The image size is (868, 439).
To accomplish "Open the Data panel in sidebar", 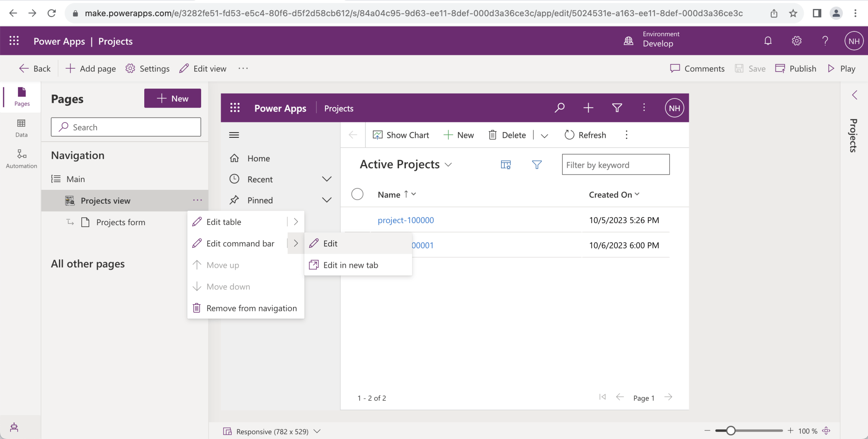I will coord(22,128).
